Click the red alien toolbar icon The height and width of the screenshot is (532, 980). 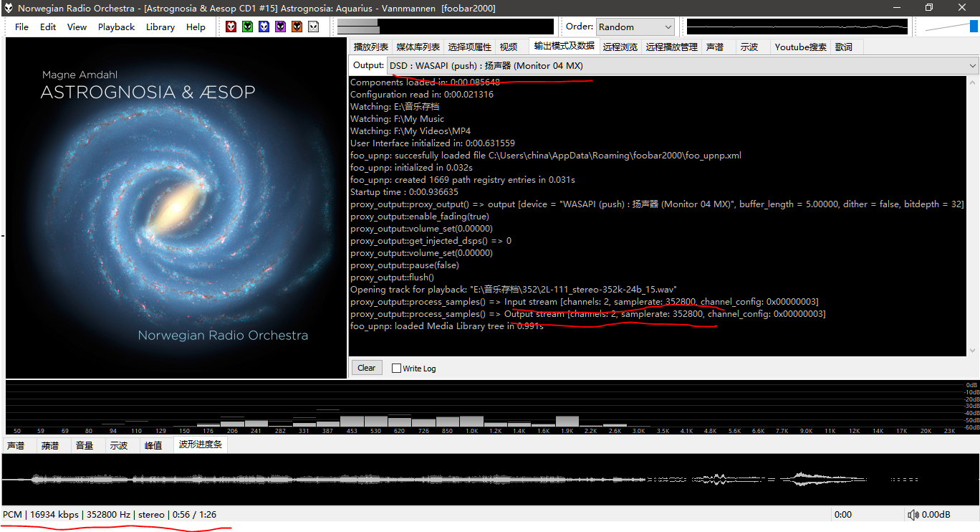coord(231,27)
